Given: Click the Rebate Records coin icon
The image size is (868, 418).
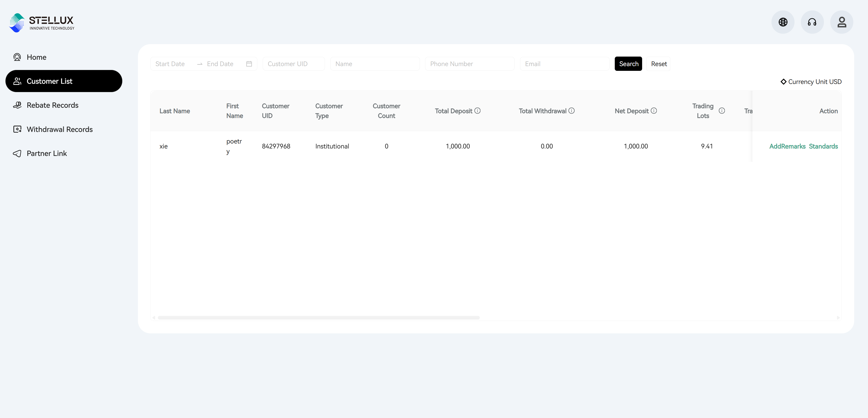Looking at the screenshot, I should (17, 105).
